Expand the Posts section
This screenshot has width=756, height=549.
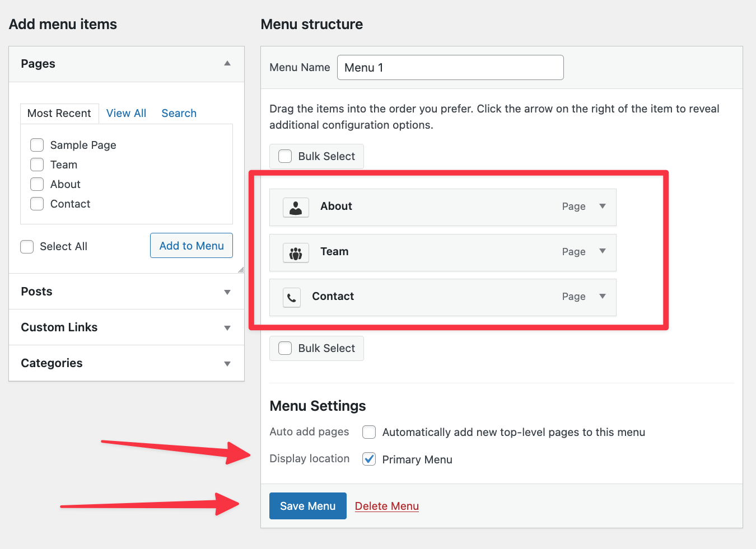[227, 292]
